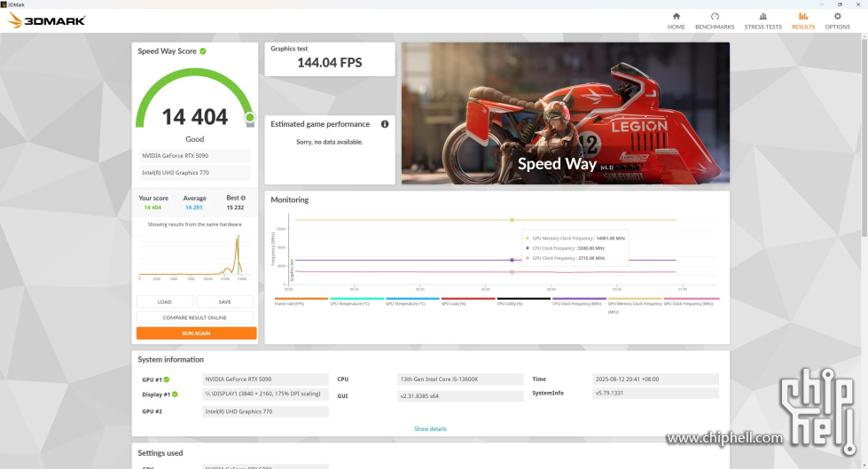Click CPU field 13th Gen Intel Core i5-13600K
The width and height of the screenshot is (868, 469).
pyautogui.click(x=460, y=379)
